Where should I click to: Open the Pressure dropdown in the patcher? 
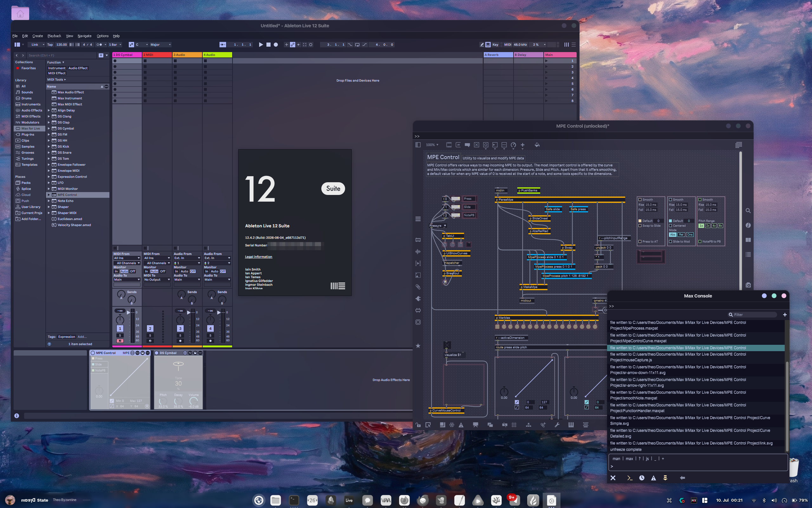pos(438,226)
